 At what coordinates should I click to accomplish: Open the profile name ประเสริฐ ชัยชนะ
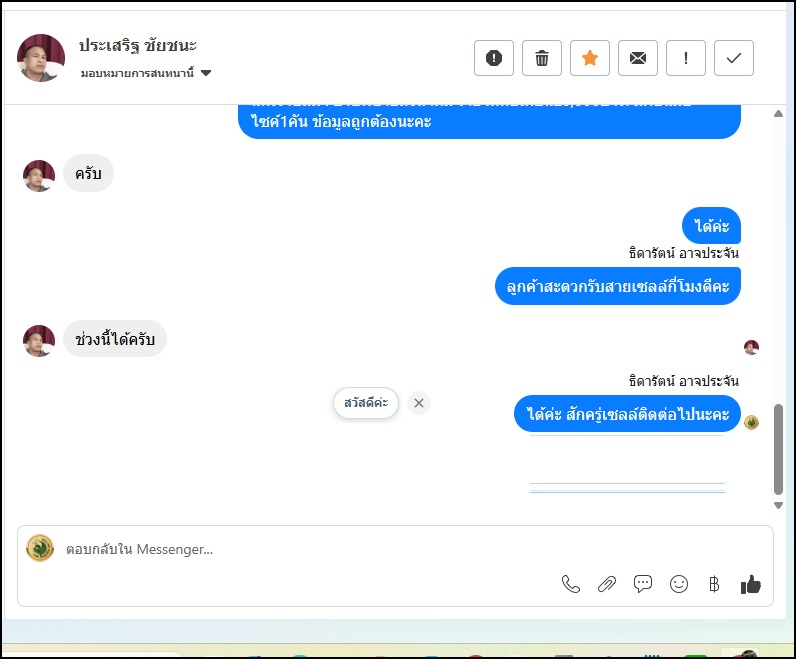(x=138, y=46)
